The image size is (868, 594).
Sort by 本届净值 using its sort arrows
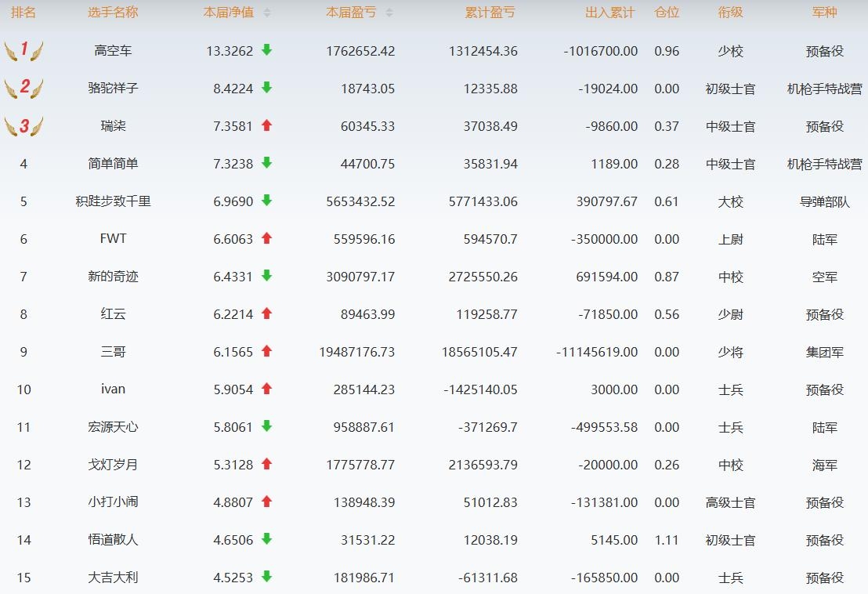tap(267, 13)
